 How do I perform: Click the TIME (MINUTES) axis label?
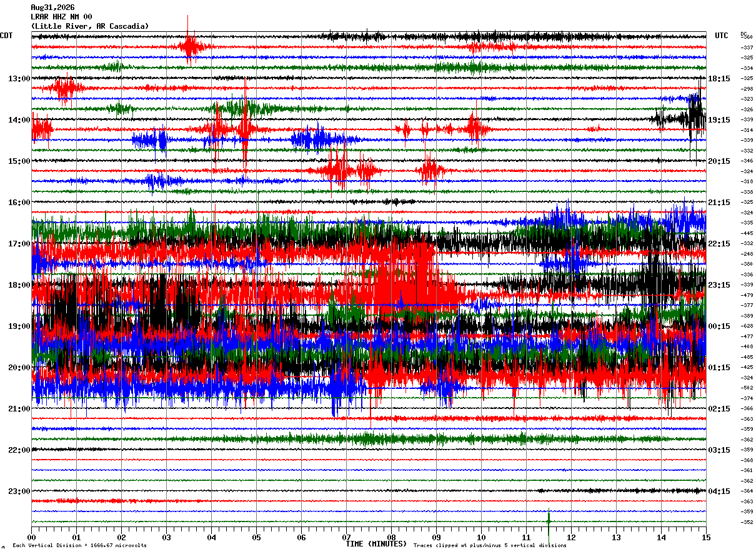click(377, 544)
